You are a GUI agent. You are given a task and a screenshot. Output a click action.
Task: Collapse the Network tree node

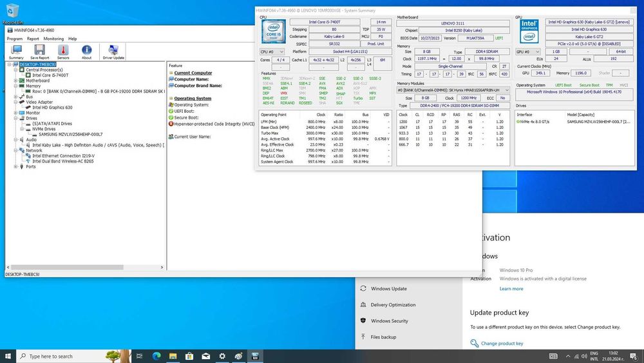pos(15,150)
